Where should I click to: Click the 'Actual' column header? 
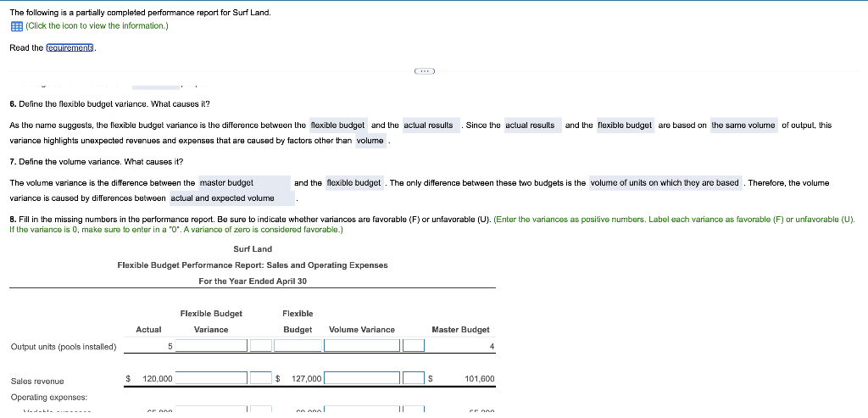[x=149, y=330]
